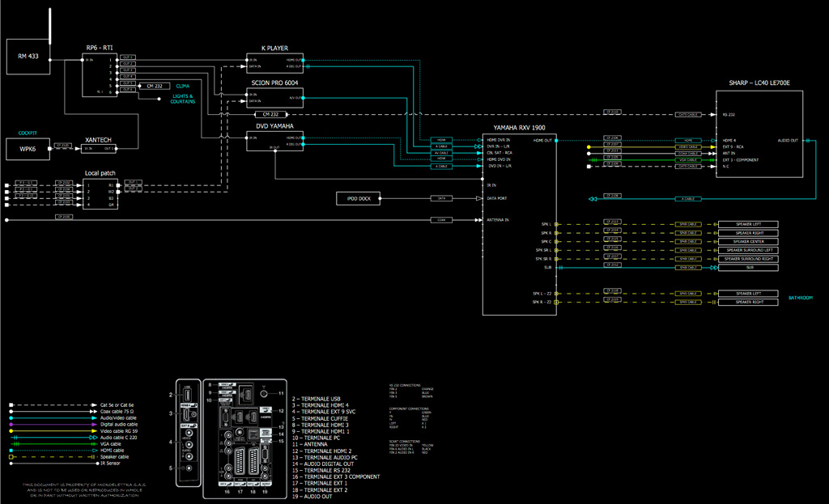Click the USB port in TV side panel drawing
The image size is (829, 504).
click(188, 395)
